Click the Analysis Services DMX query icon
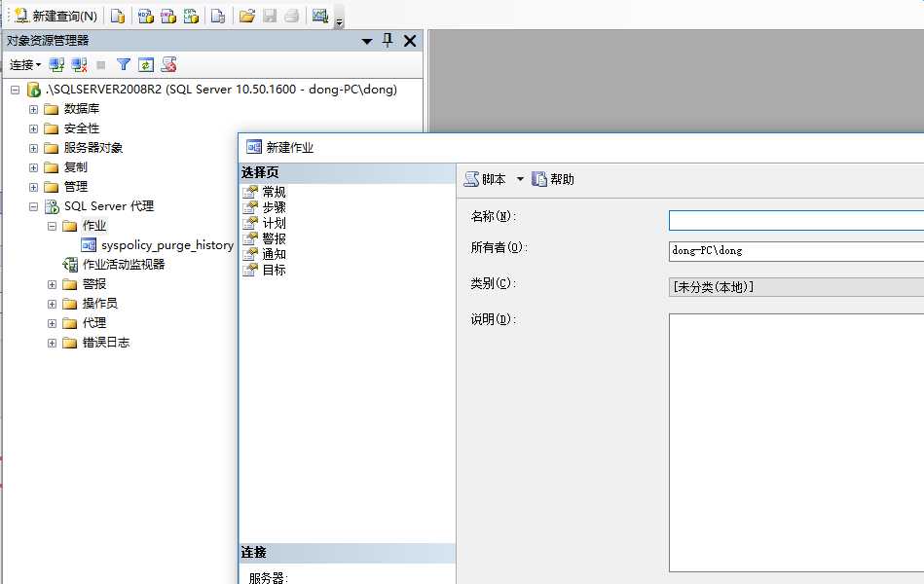 pos(168,16)
